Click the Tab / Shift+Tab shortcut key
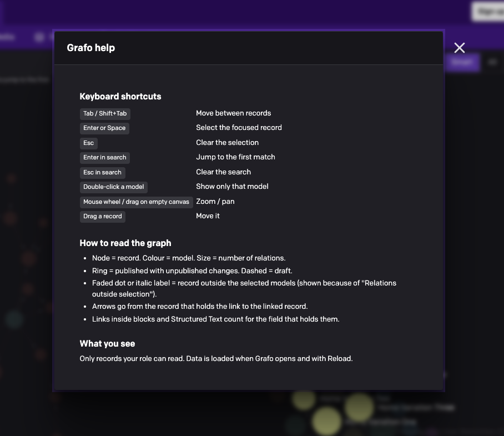Screen dimensions: 504x436 point(105,113)
